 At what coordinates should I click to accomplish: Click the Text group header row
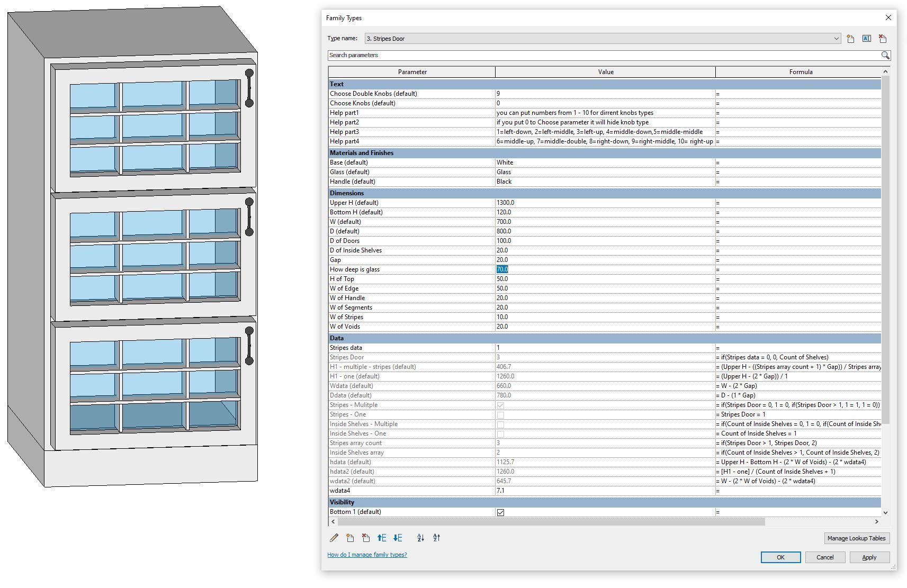point(605,84)
